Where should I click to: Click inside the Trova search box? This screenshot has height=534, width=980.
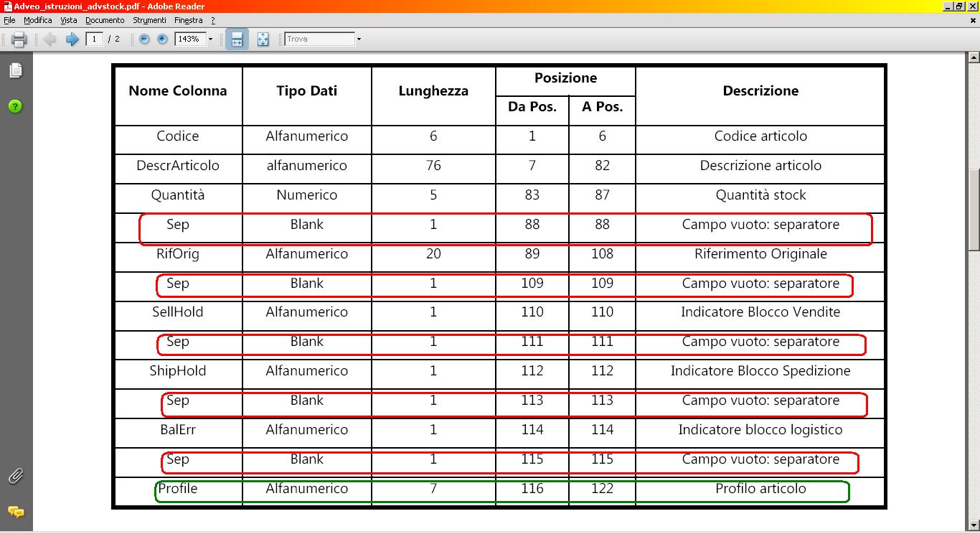click(320, 39)
